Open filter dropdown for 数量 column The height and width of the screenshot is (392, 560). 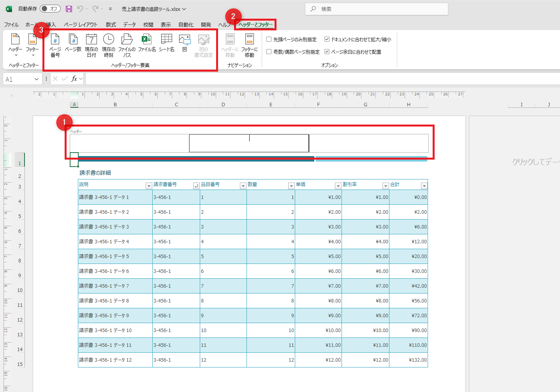[291, 186]
